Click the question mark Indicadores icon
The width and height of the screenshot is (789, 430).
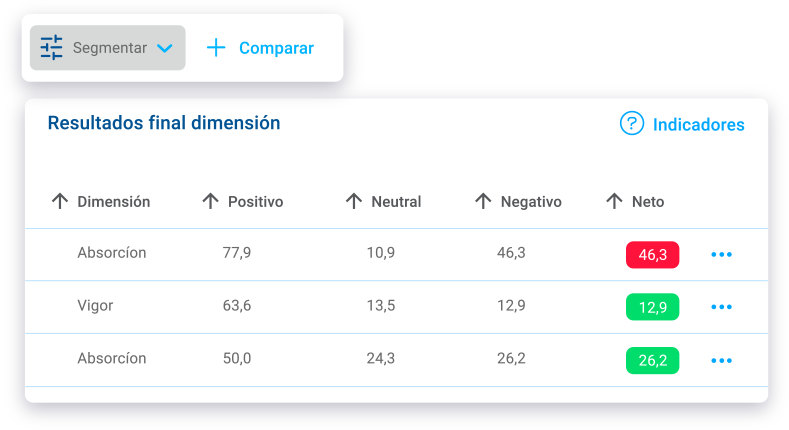coord(632,123)
